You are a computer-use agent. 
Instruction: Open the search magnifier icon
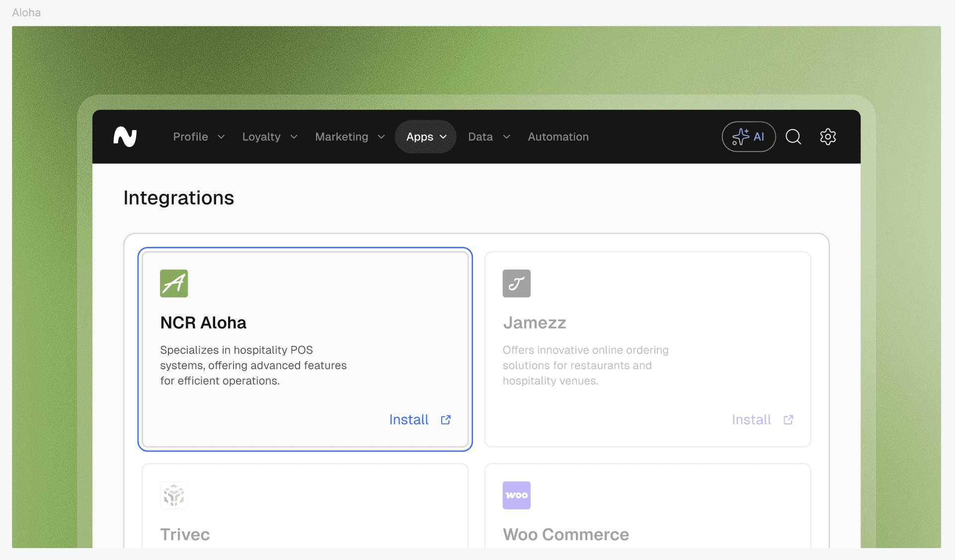pyautogui.click(x=793, y=137)
